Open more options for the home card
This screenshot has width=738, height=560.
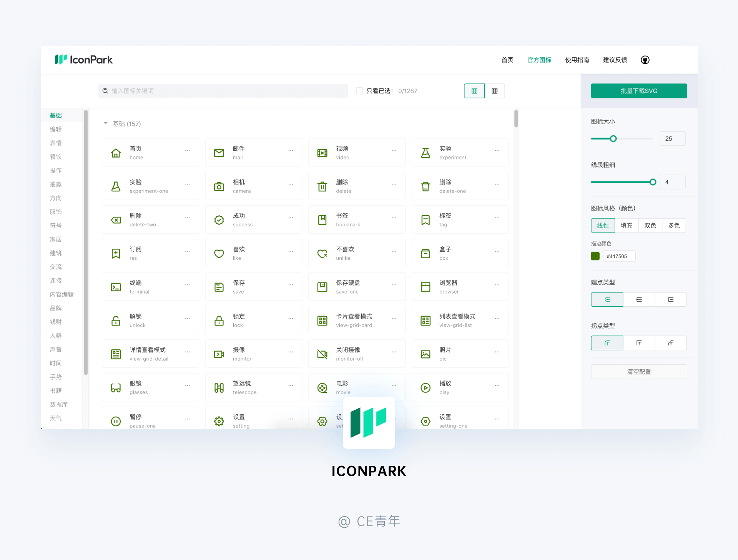point(187,151)
